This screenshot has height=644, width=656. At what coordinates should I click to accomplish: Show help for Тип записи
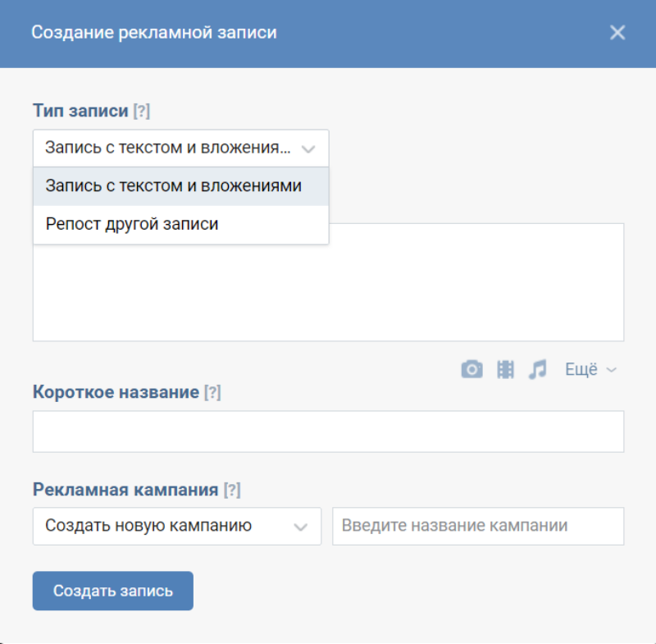[x=141, y=112]
